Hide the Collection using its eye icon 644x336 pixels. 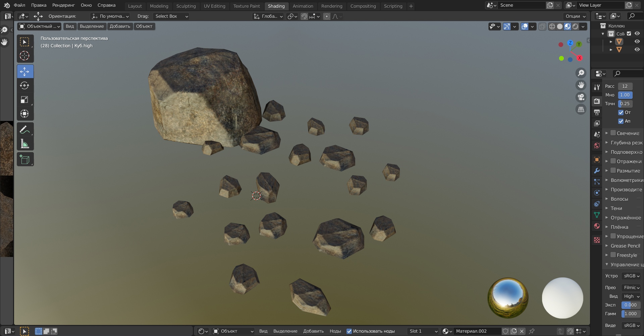(x=637, y=33)
